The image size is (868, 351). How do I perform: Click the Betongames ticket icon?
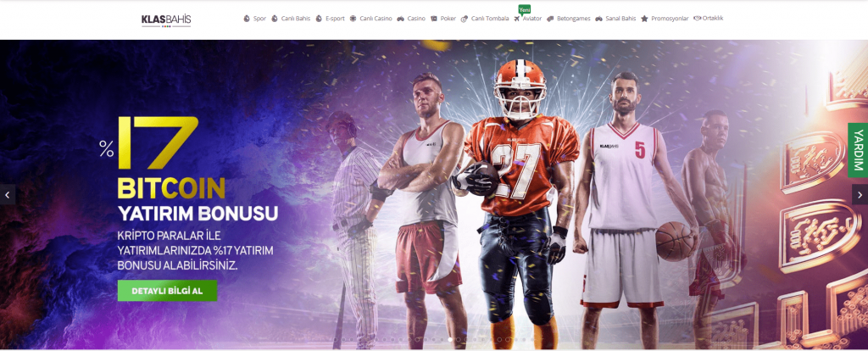point(550,19)
